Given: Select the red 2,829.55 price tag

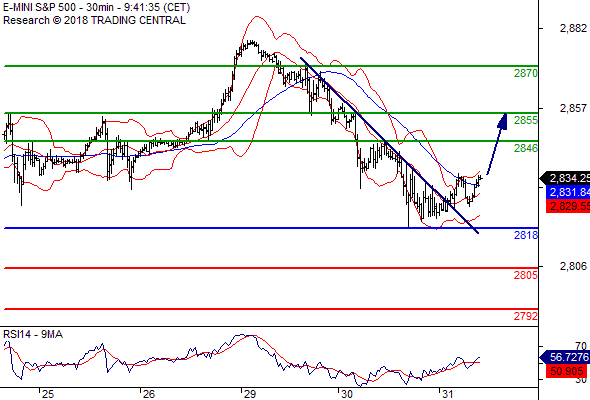Looking at the screenshot, I should 568,206.
